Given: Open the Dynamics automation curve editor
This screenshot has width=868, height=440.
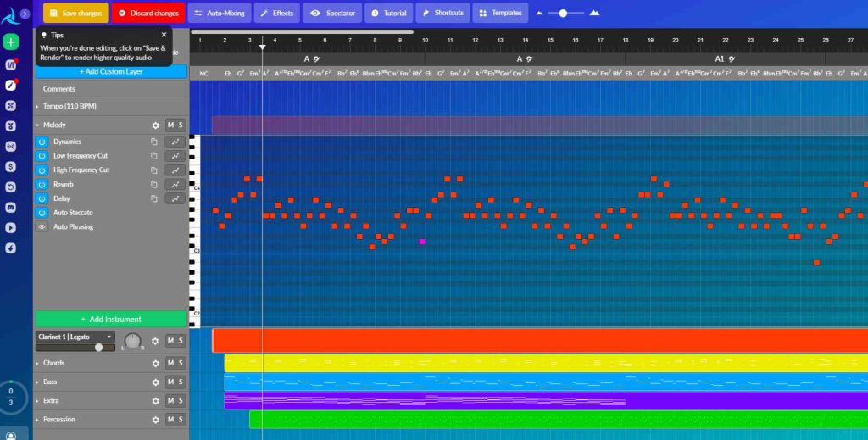Looking at the screenshot, I should (175, 142).
